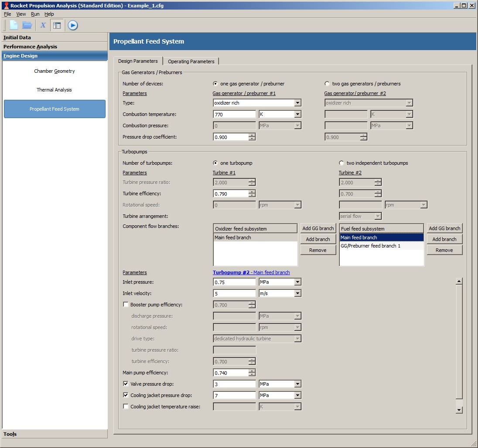This screenshot has width=478, height=448.
Task: Open the Combustion temperature unit dropdown
Action: 297,114
